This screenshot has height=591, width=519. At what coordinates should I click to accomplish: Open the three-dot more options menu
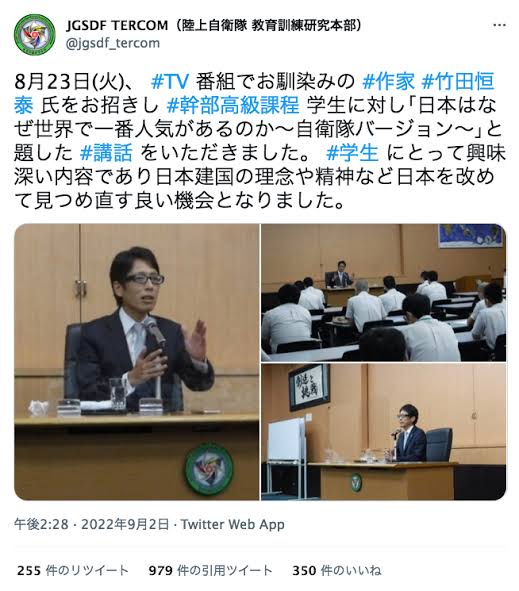[x=499, y=25]
